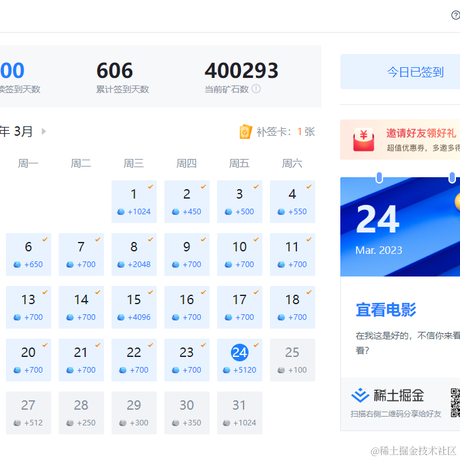Open the 邀请好友领好礼 banner

click(x=400, y=139)
